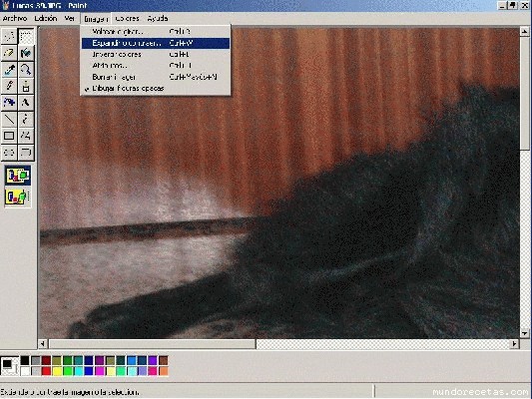The height and width of the screenshot is (399, 532).
Task: Choose the Magnifier zoom tool
Action: [26, 69]
